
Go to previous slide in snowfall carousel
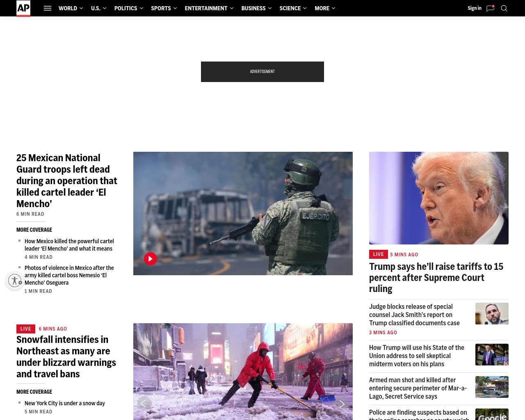pyautogui.click(x=144, y=404)
